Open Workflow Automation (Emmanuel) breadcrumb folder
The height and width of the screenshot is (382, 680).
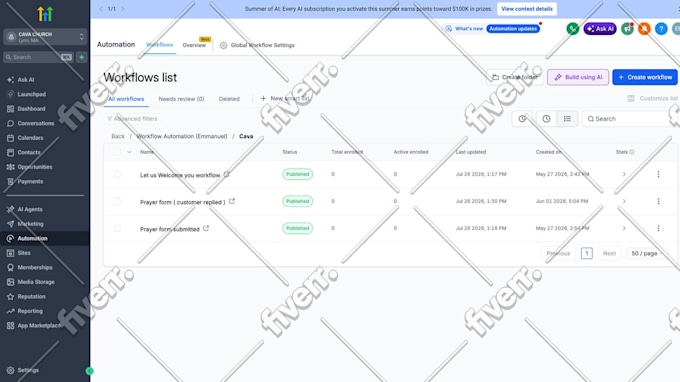[182, 136]
